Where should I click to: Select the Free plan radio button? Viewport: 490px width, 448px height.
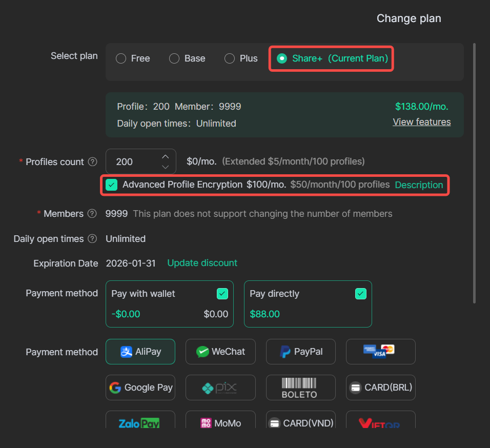tap(121, 58)
